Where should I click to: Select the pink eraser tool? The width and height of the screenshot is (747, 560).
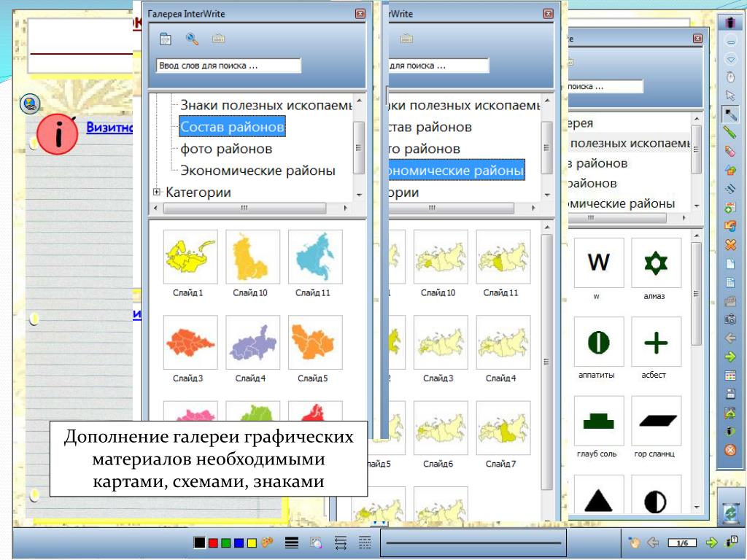[730, 151]
